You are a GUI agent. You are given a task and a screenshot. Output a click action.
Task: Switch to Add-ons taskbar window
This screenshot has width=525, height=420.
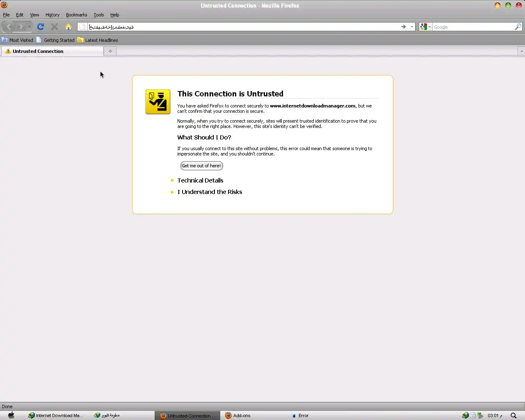click(x=238, y=415)
